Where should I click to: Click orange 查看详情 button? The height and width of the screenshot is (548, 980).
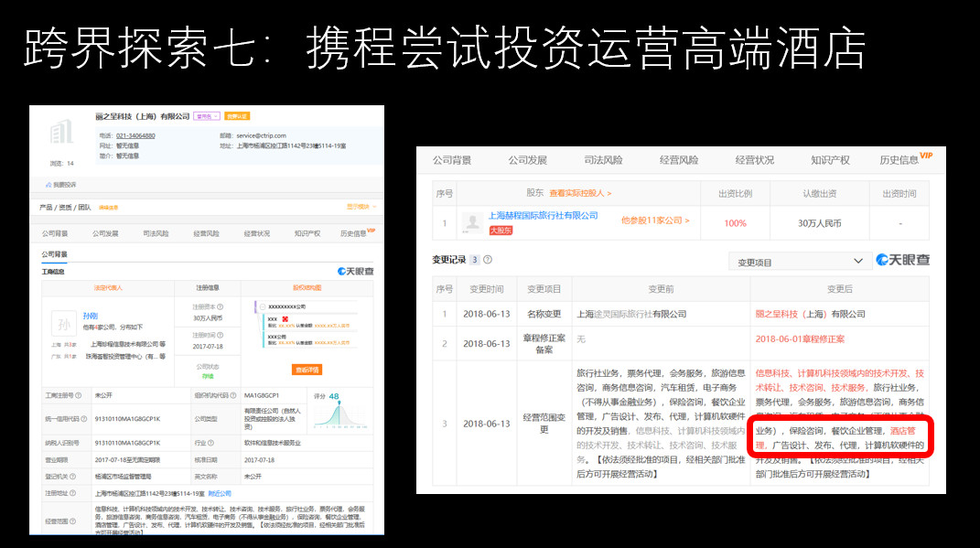[307, 370]
